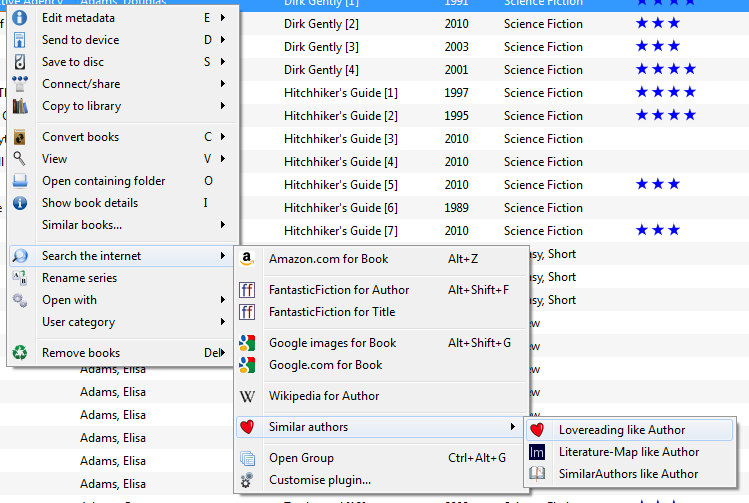Select Customise plugin... entry
This screenshot has width=749, height=503.
click(x=382, y=480)
